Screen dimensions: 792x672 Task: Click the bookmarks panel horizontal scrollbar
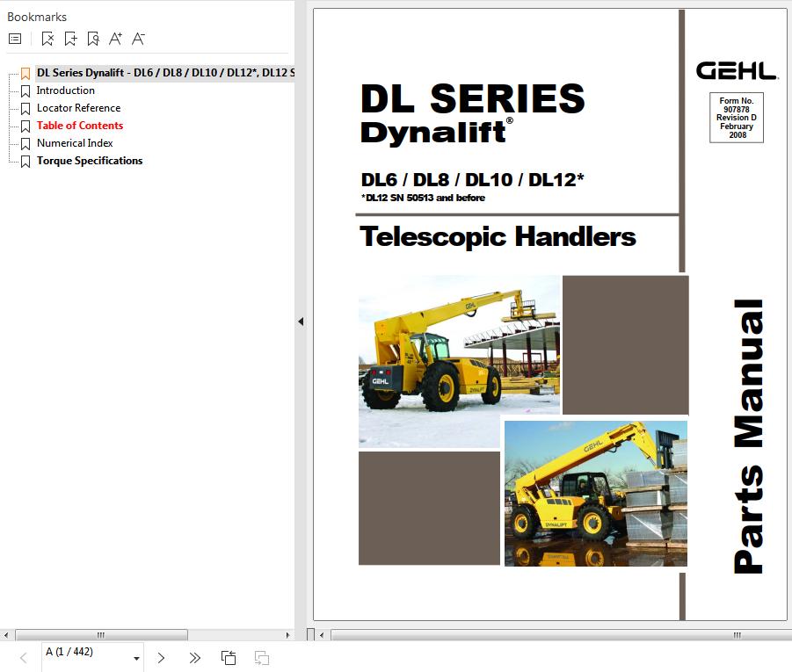pos(101,635)
